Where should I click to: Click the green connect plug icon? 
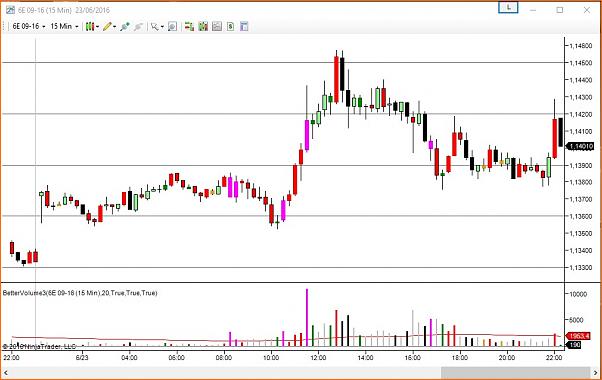[x=125, y=26]
